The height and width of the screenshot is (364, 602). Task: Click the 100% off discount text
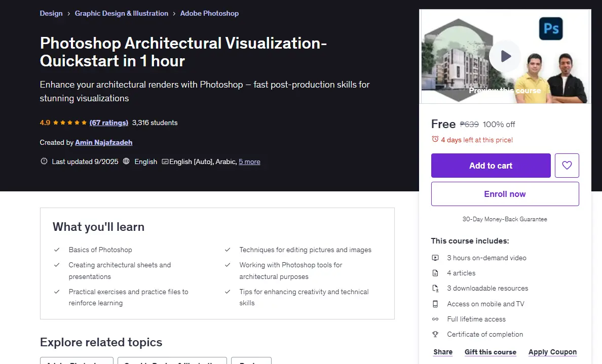(499, 124)
